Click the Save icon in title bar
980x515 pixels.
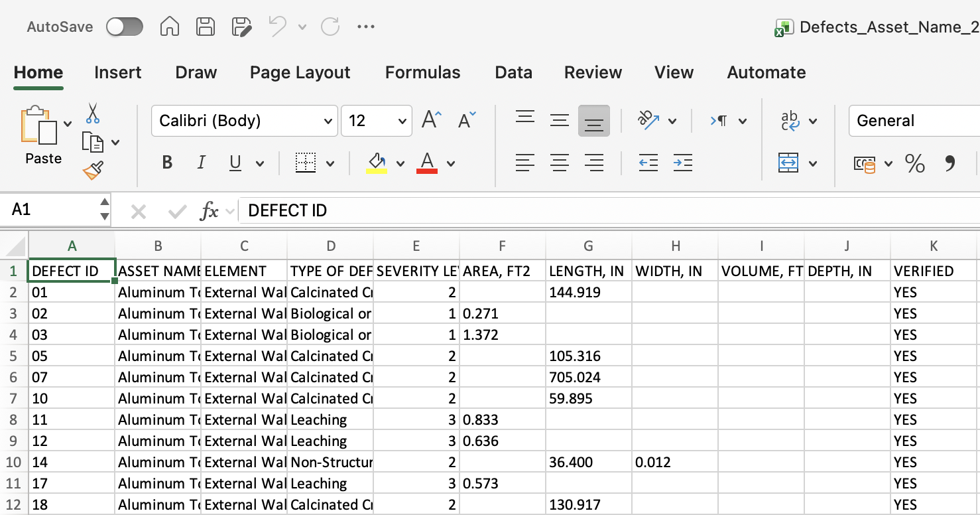(x=206, y=27)
